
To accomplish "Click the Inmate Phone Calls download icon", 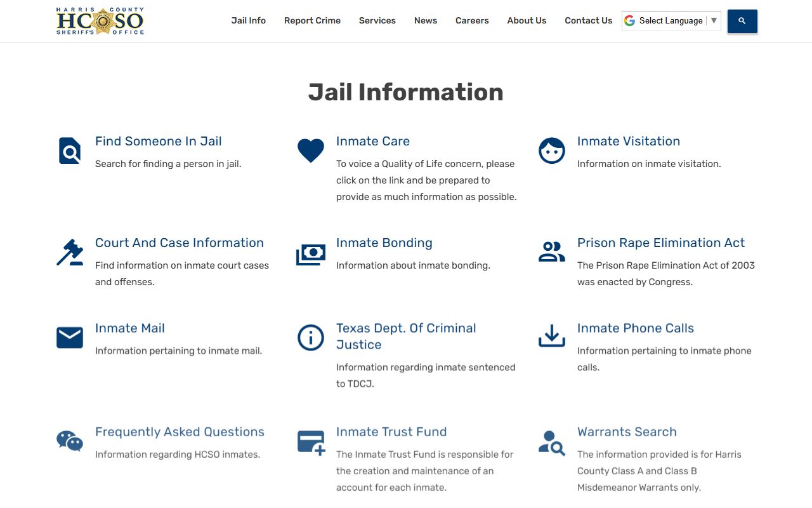I will pyautogui.click(x=552, y=337).
